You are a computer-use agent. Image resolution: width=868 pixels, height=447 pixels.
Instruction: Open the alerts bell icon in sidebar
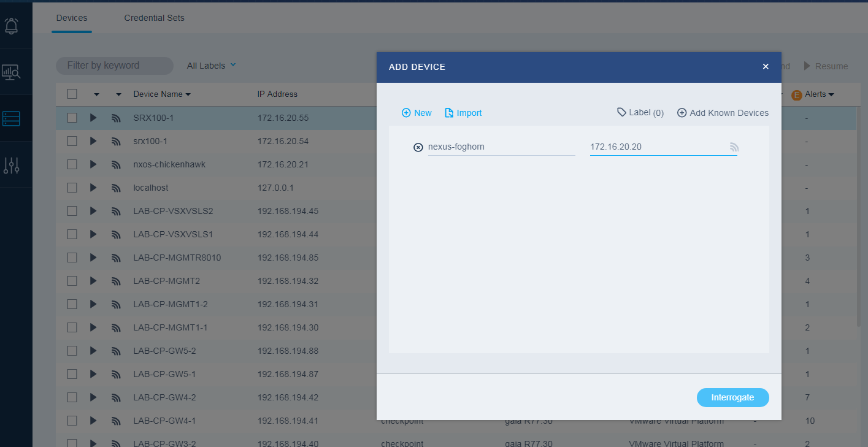tap(12, 26)
